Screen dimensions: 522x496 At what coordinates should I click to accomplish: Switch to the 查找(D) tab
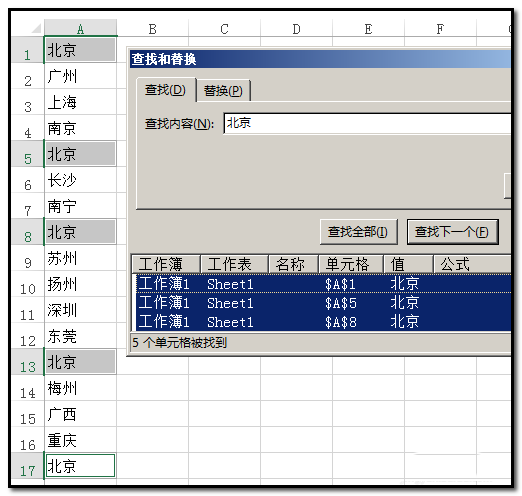tap(165, 90)
